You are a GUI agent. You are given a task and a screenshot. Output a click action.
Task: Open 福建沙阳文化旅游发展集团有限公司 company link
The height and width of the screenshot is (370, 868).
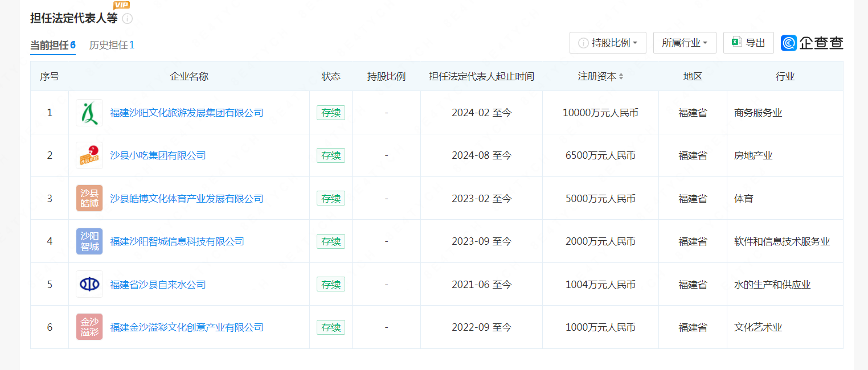pyautogui.click(x=186, y=113)
